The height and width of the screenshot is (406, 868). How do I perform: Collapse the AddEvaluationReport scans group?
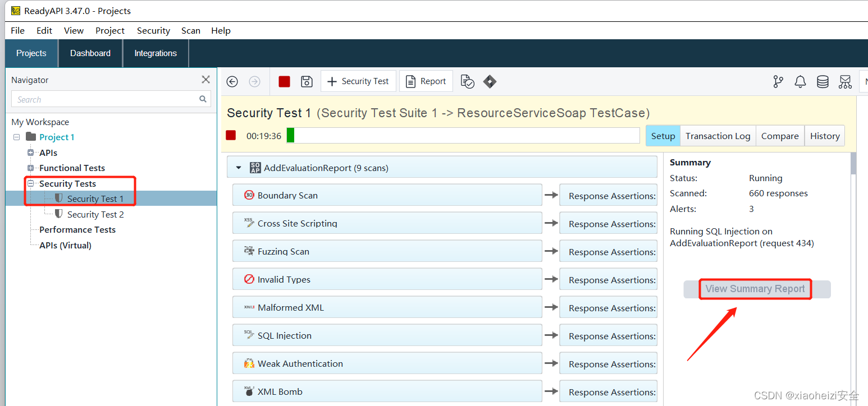click(238, 168)
